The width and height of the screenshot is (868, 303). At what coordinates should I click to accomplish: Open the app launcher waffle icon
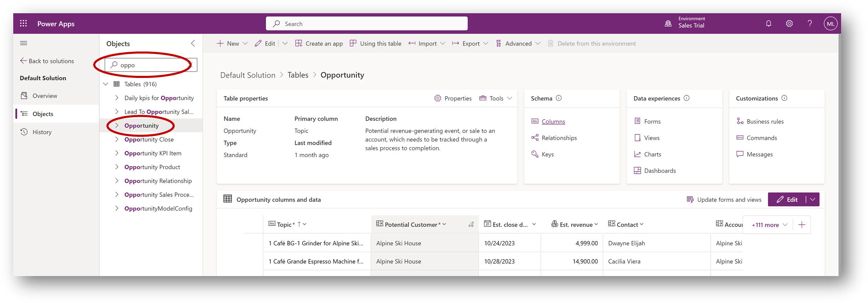pos(24,24)
